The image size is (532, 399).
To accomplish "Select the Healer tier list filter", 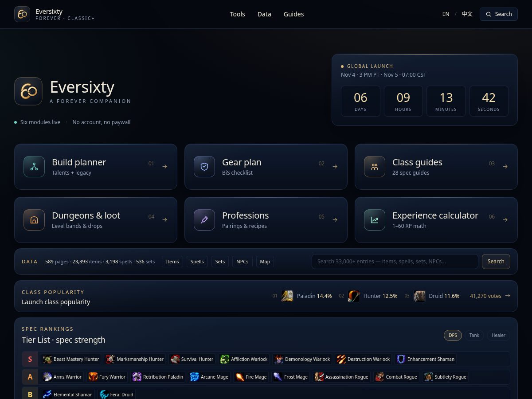I will (x=498, y=336).
